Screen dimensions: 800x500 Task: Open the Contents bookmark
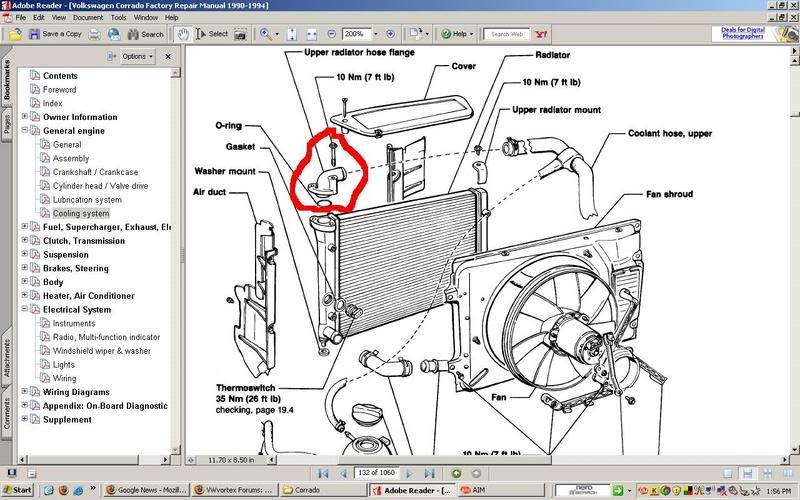pyautogui.click(x=60, y=76)
